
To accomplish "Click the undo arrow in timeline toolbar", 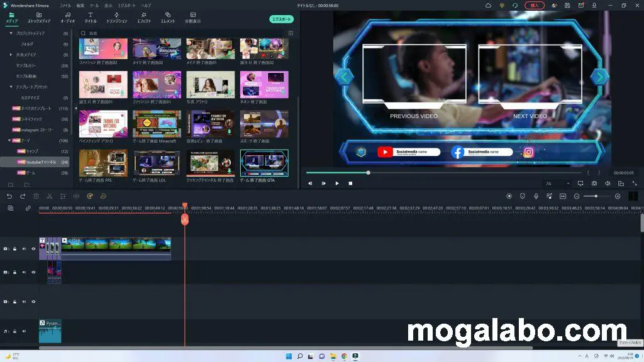I will tap(9, 196).
